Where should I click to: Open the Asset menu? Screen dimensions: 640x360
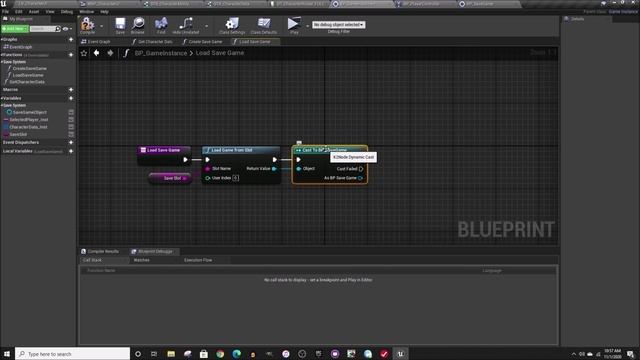(34, 11)
